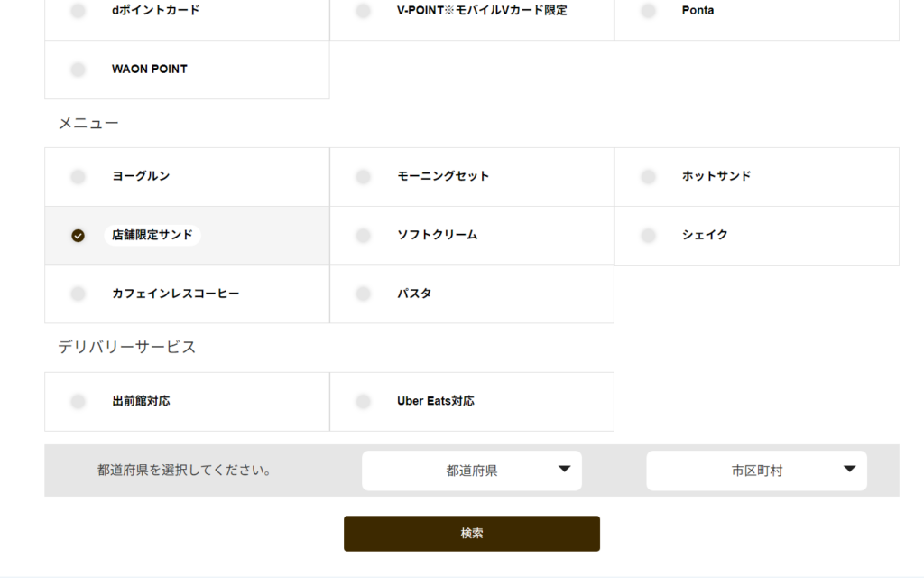Viewport: 924px width, 578px height.
Task: Uncheck the 店舗限定サンド option
Action: pyautogui.click(x=79, y=236)
